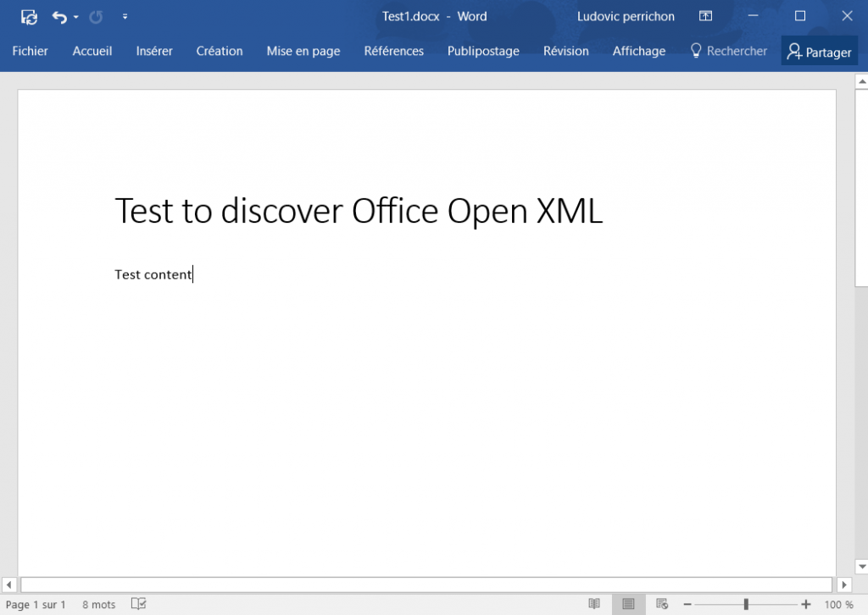The width and height of the screenshot is (868, 615).
Task: Go to Mise en page tab
Action: click(303, 51)
